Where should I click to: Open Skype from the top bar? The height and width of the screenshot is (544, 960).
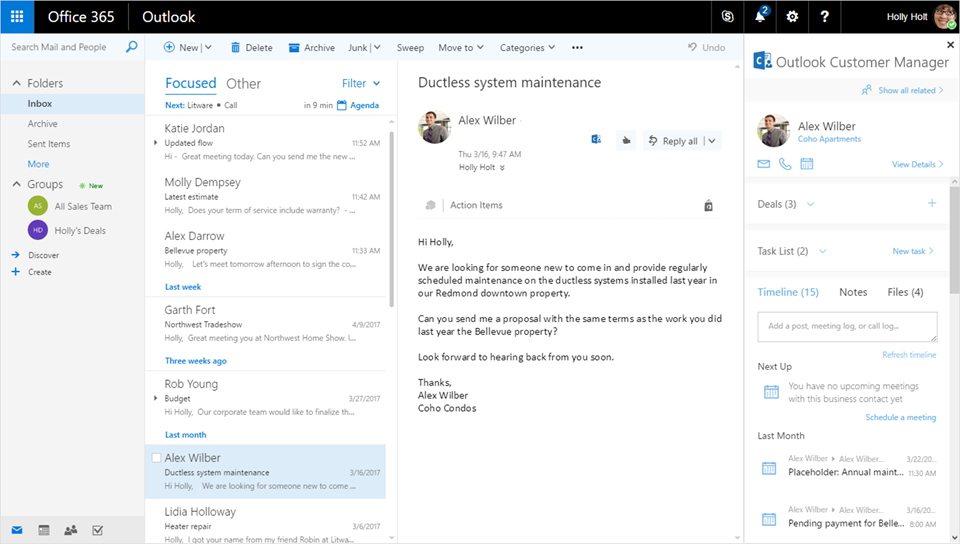pos(727,17)
